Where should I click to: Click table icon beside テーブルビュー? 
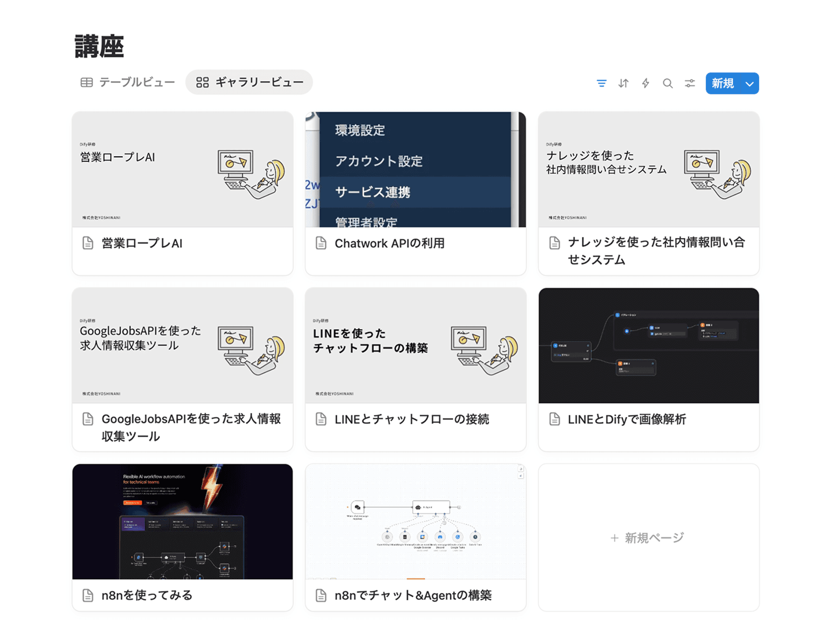pos(87,82)
